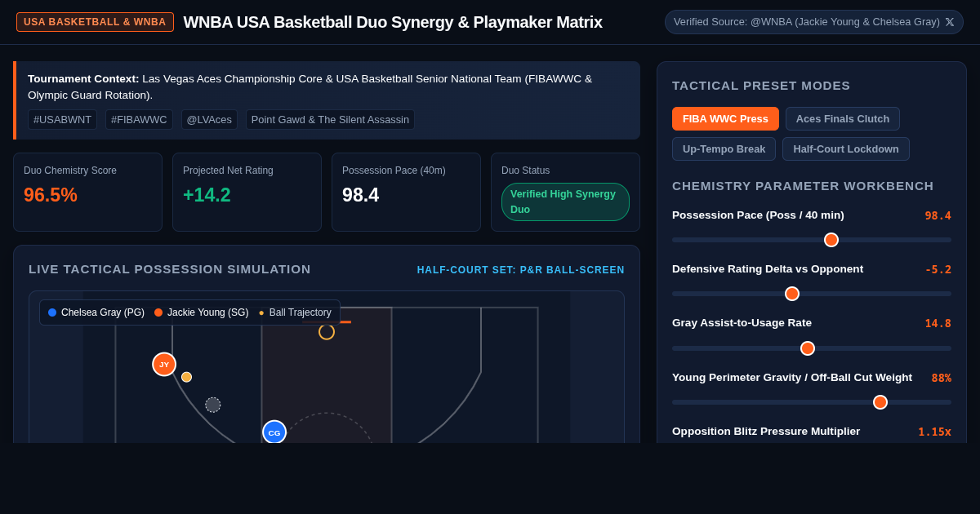Click the X logo icon in verified source badge
Screen dimensions: 980x514
pos(950,22)
